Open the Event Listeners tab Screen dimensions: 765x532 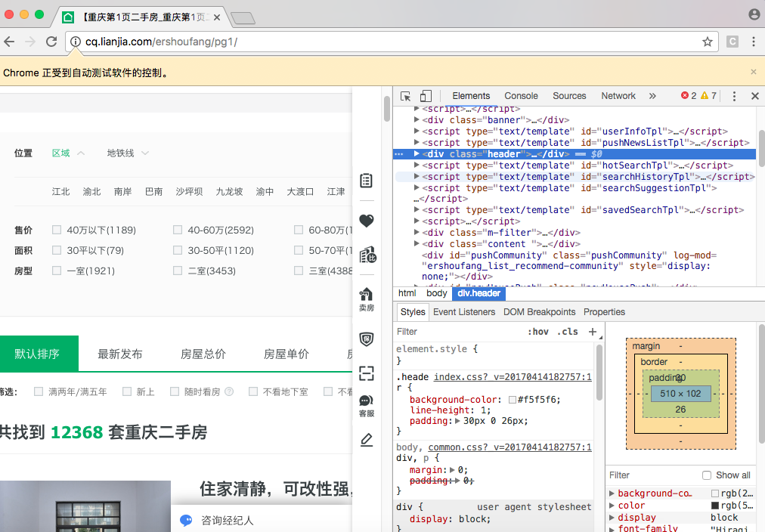click(464, 312)
